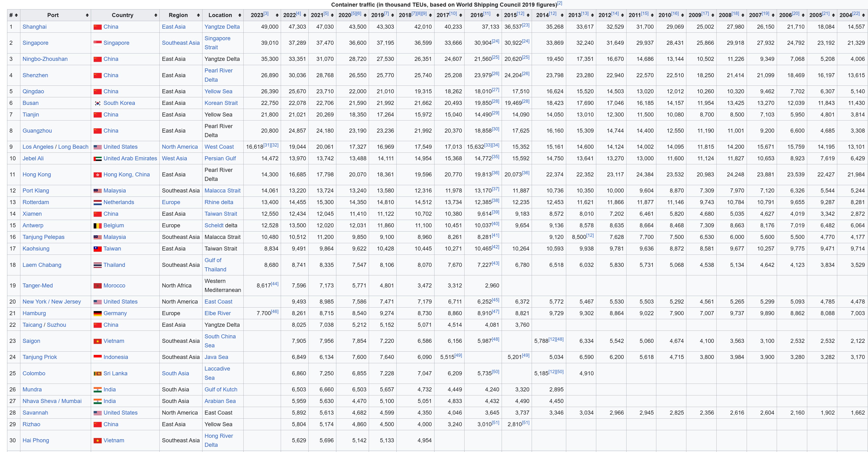This screenshot has width=868, height=452.
Task: Open Tanger-Med port link
Action: (37, 286)
